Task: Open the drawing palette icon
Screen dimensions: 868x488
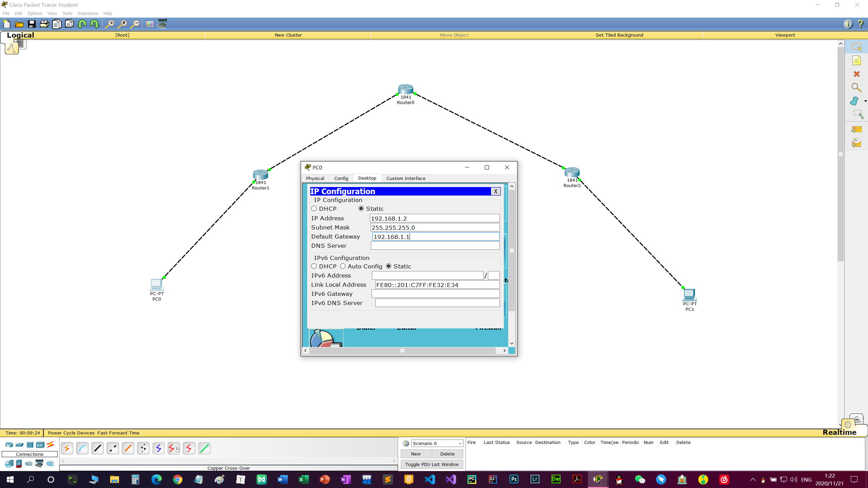Action: (150, 24)
